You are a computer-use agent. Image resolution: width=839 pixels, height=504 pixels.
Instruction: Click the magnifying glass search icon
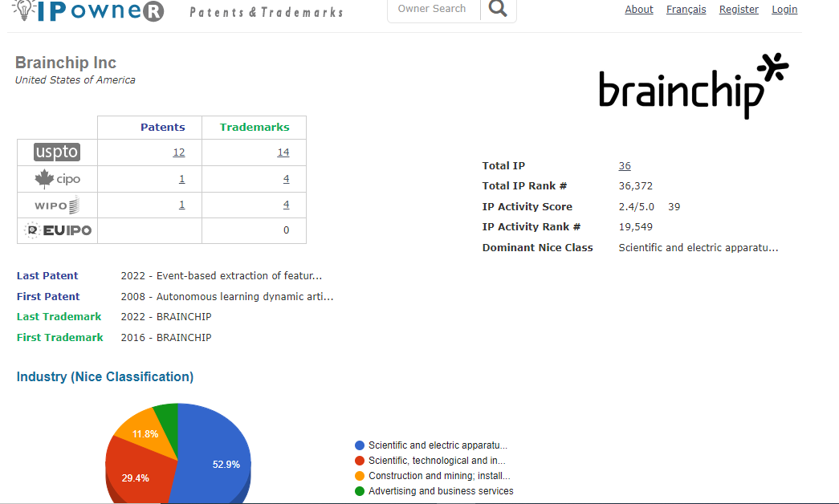[x=498, y=9]
